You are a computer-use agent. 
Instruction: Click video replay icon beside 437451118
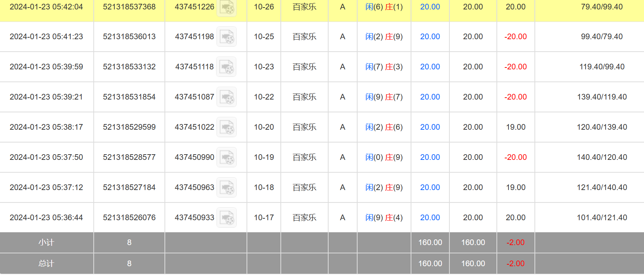[227, 67]
